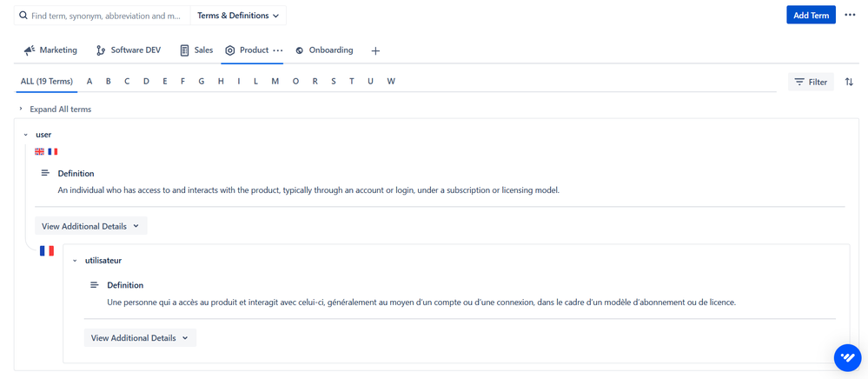Expand All terms
Image resolution: width=868 pixels, height=379 pixels.
point(60,110)
